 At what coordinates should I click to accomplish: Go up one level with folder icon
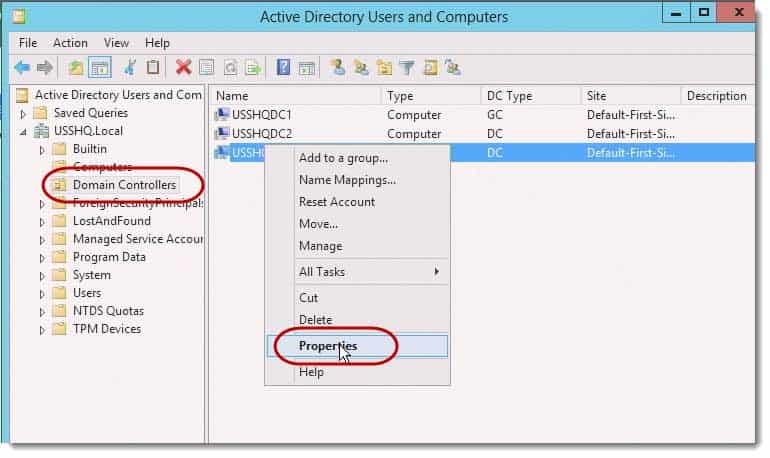pos(76,68)
